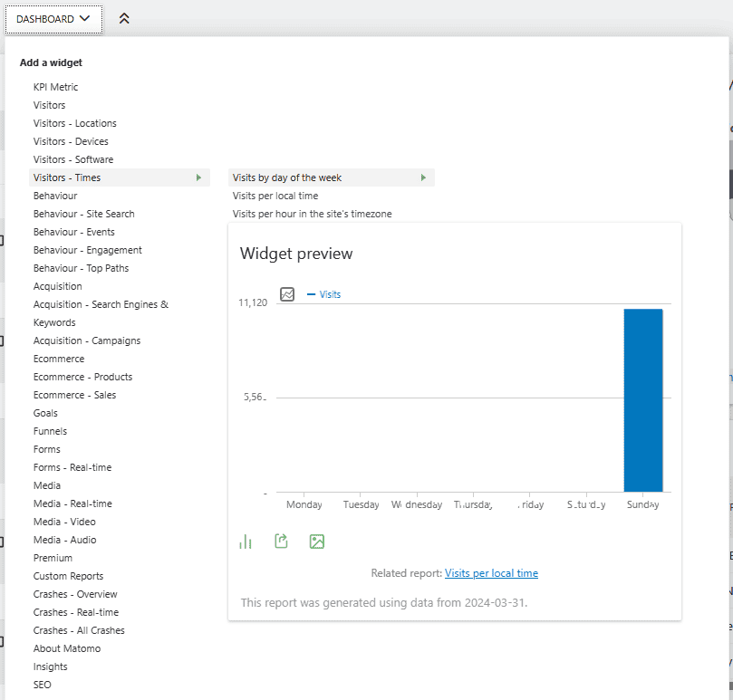The image size is (733, 700).
Task: Open the DASHBOARD dropdown menu
Action: coord(53,18)
